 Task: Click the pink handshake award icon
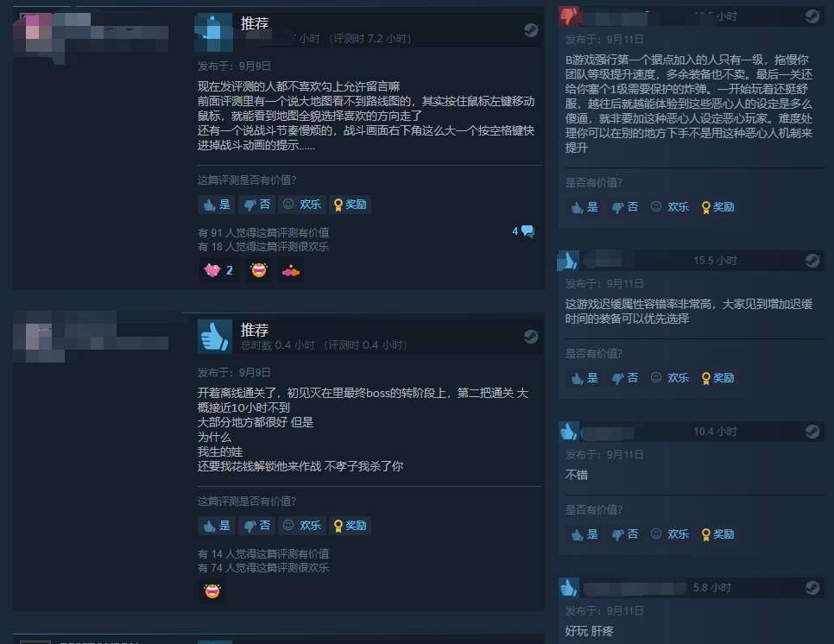[291, 271]
